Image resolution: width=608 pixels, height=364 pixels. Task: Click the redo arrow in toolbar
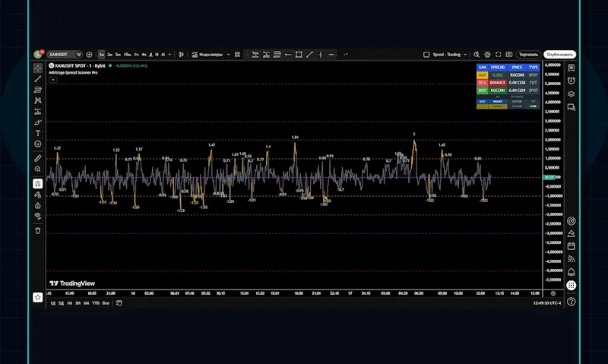tap(346, 55)
